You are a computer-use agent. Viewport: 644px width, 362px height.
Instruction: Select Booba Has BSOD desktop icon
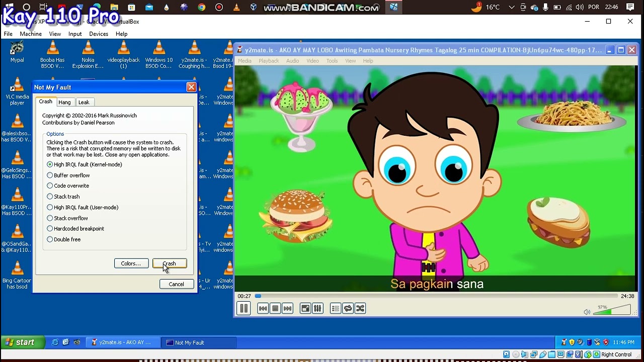(52, 54)
